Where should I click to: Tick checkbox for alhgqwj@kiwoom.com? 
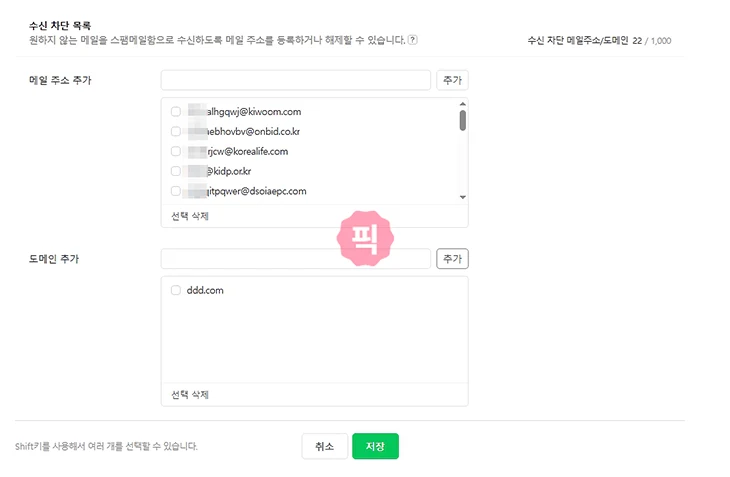176,112
